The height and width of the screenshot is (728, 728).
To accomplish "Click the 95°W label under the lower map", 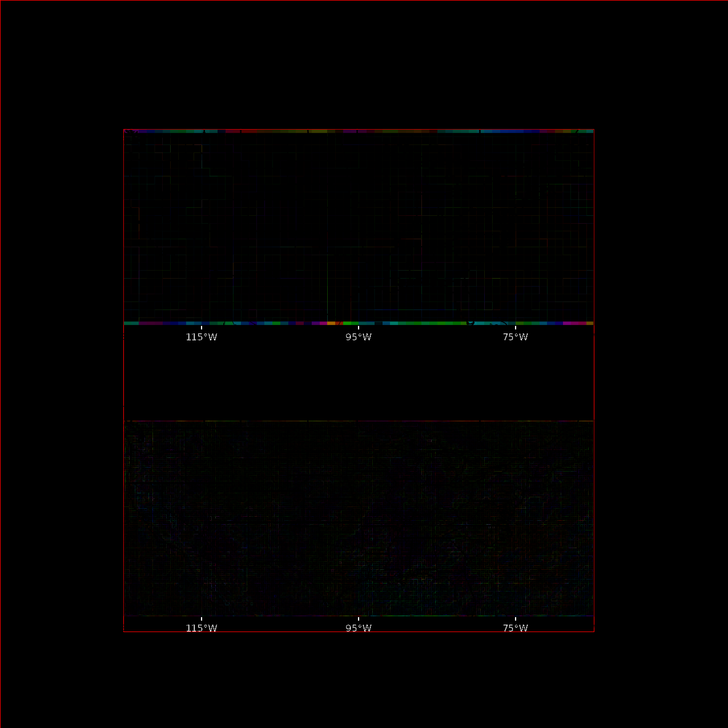I will click(358, 628).
